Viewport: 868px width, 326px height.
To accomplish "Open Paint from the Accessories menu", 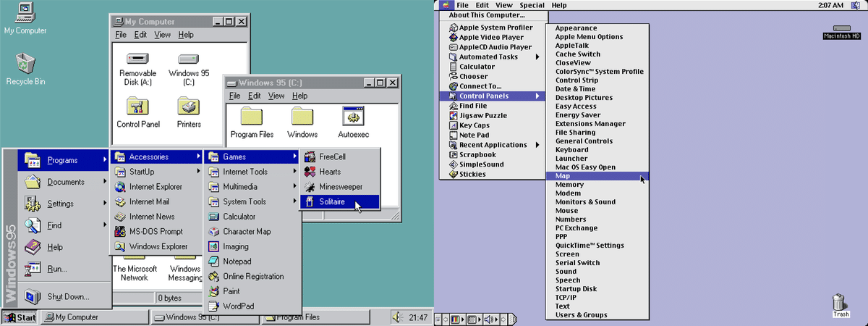I will pyautogui.click(x=252, y=291).
